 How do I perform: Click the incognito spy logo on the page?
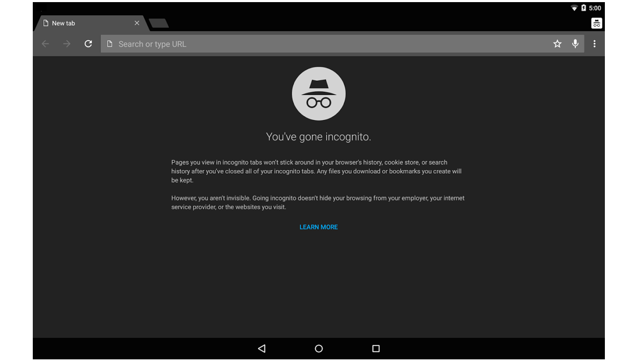click(318, 94)
